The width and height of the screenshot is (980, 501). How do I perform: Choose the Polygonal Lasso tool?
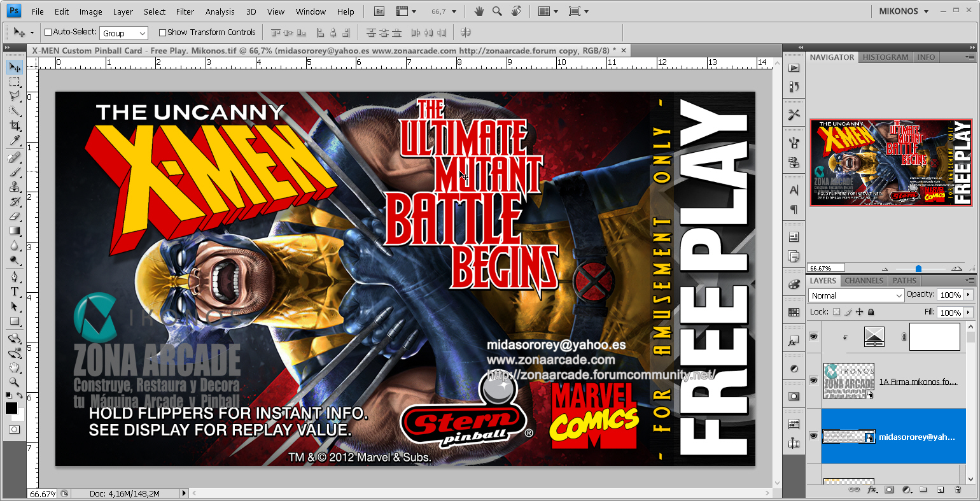pos(15,97)
